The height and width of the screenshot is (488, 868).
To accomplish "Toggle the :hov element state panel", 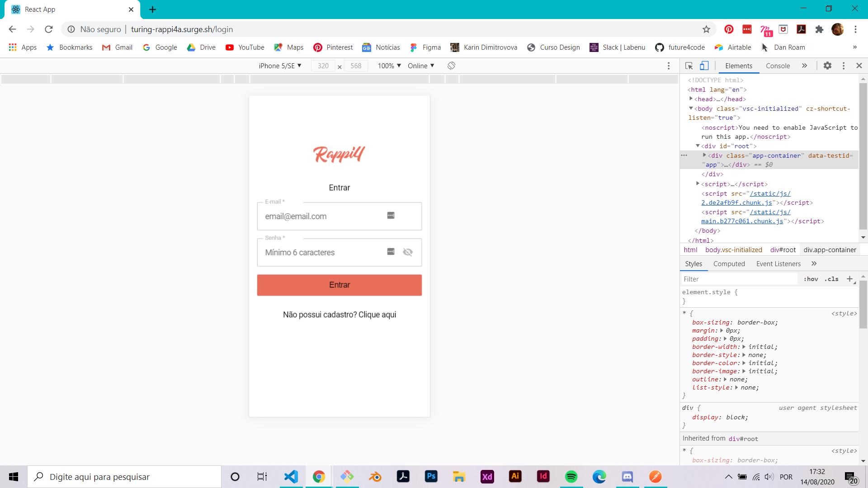I will click(811, 279).
